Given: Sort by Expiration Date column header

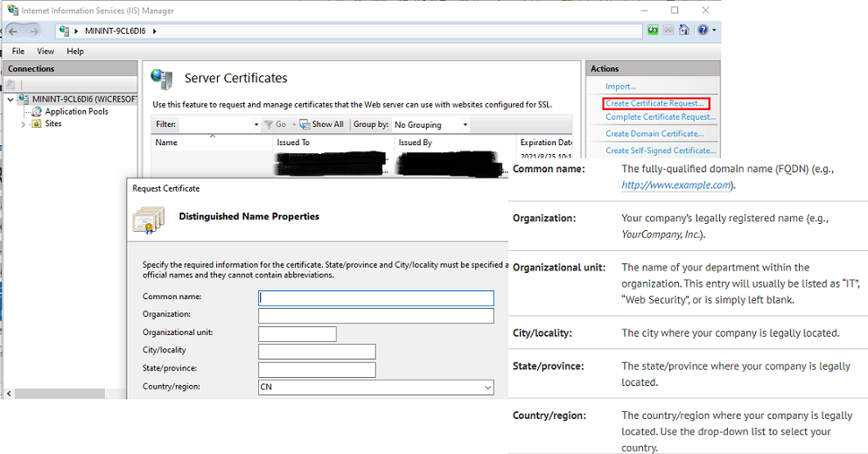Looking at the screenshot, I should coord(546,143).
